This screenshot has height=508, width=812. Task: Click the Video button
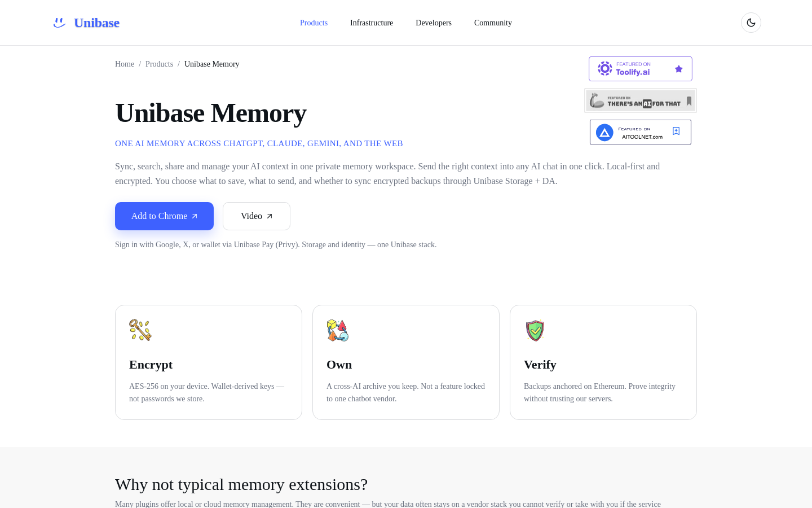click(257, 216)
